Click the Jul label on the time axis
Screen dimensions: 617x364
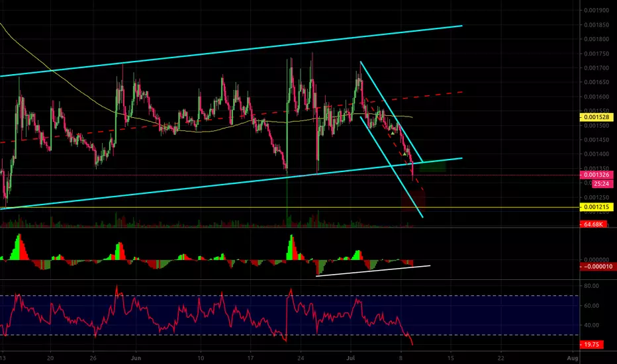[x=351, y=358]
